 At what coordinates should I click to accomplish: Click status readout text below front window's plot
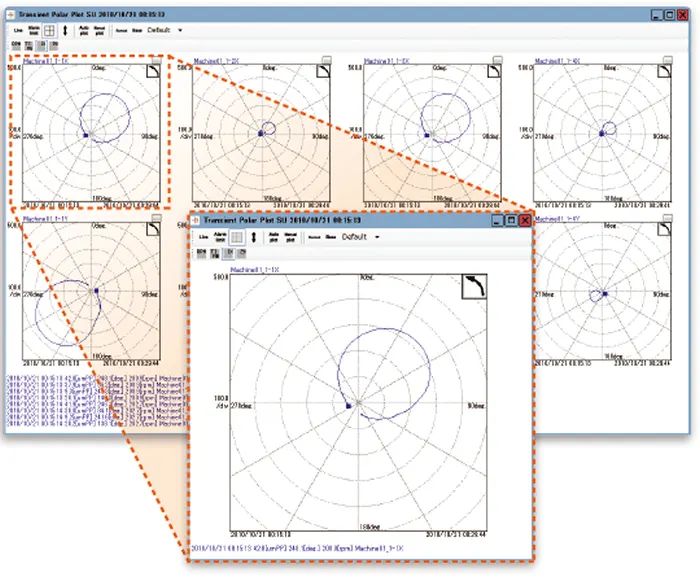tap(297, 548)
